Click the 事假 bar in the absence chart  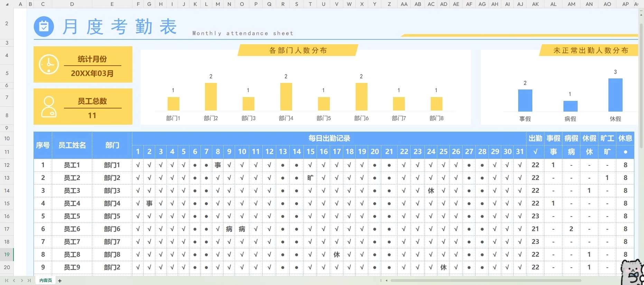point(525,101)
